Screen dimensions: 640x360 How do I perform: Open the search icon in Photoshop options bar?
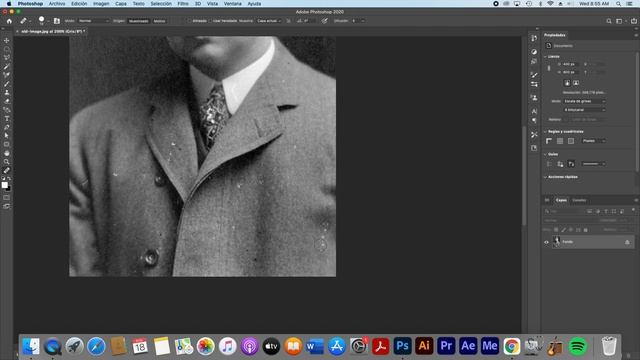pyautogui.click(x=609, y=21)
